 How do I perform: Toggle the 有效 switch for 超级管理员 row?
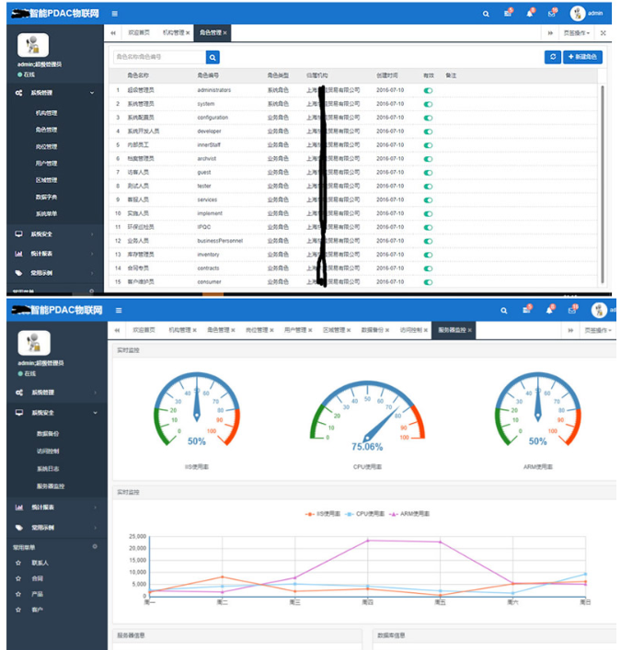428,90
